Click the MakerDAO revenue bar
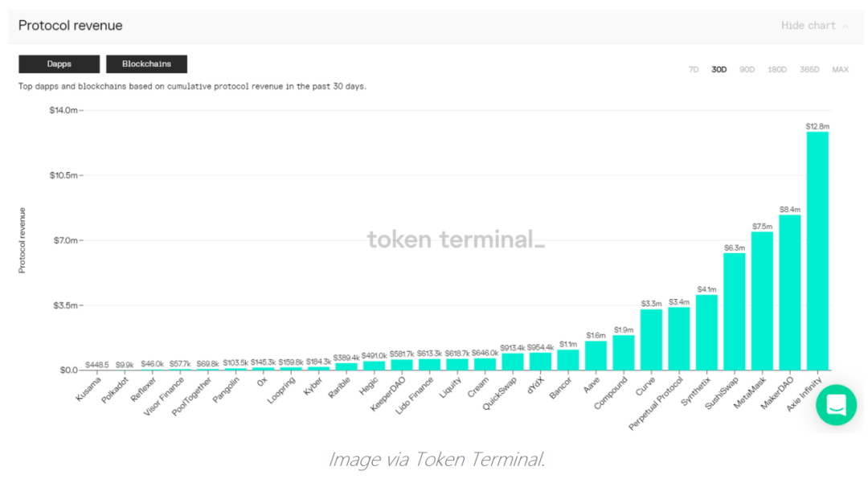 click(x=790, y=293)
